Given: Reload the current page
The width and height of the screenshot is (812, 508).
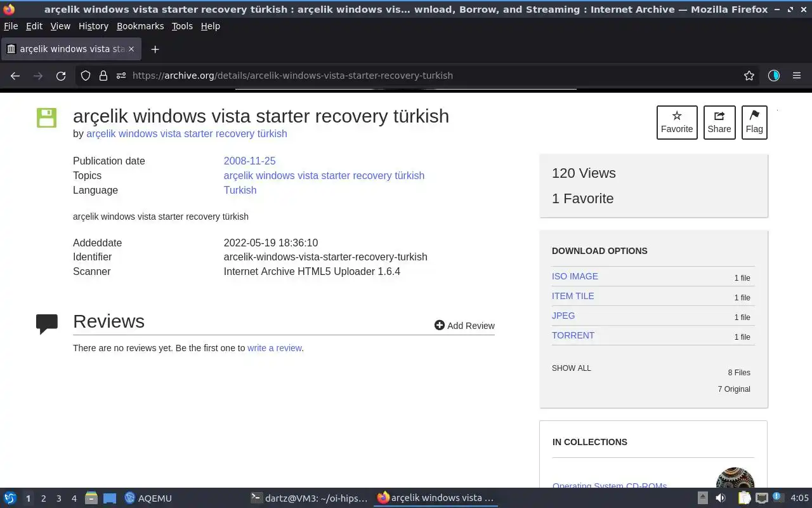Looking at the screenshot, I should (61, 76).
